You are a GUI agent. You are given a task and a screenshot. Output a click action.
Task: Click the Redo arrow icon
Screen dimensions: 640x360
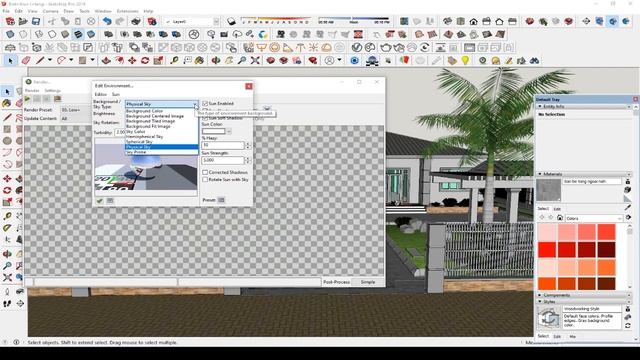[x=120, y=21]
